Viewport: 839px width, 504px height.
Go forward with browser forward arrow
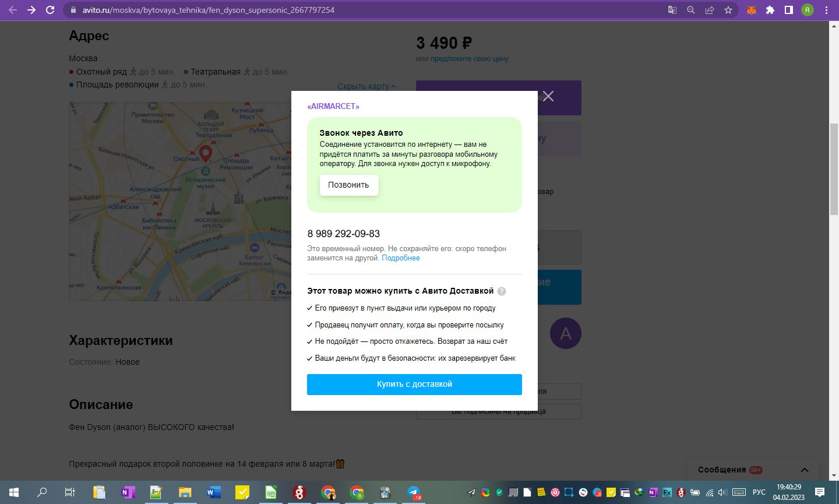[31, 10]
